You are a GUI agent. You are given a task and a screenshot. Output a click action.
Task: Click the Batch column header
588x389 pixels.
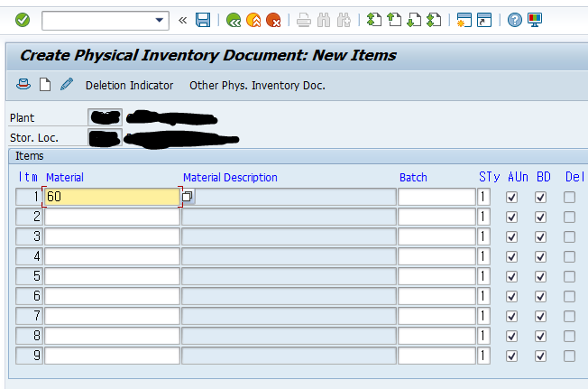413,177
